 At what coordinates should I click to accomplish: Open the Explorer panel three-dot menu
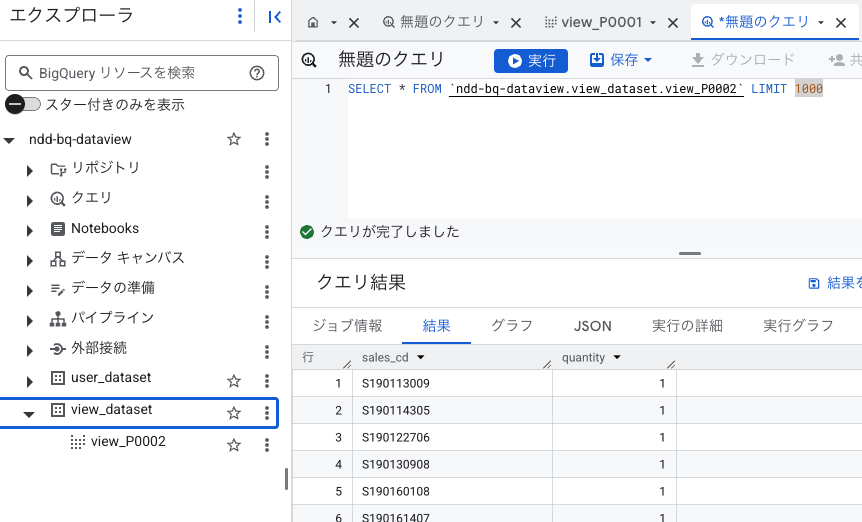pyautogui.click(x=240, y=16)
